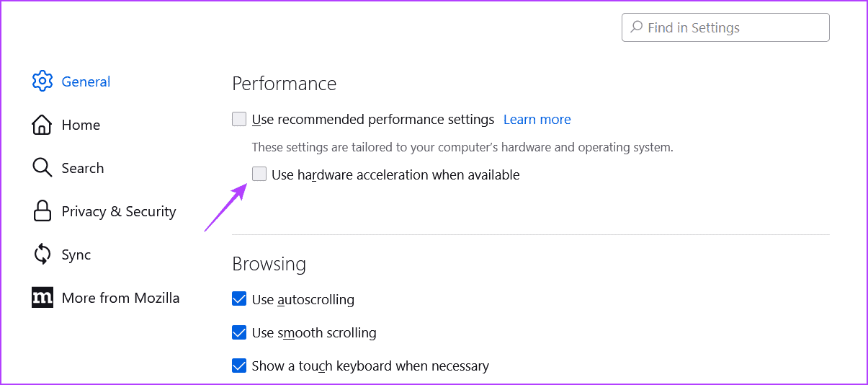Open the General settings category
The height and width of the screenshot is (385, 868).
pyautogui.click(x=86, y=81)
